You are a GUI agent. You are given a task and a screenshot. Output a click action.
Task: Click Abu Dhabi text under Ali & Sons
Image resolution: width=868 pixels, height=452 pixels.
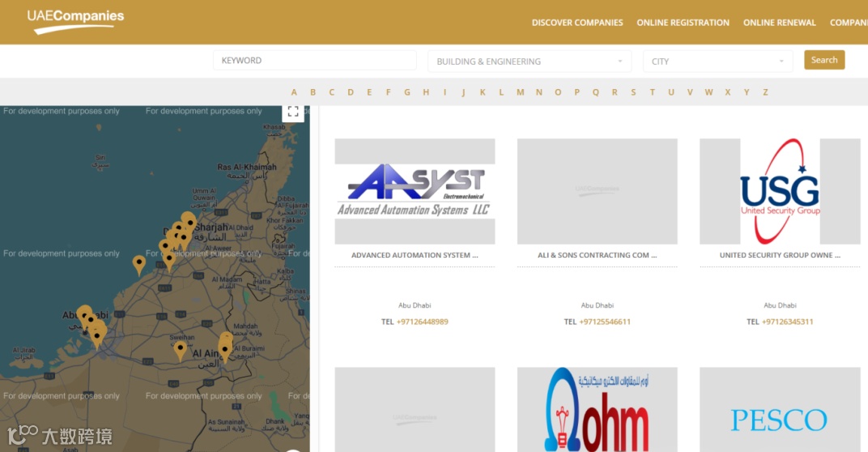click(597, 305)
